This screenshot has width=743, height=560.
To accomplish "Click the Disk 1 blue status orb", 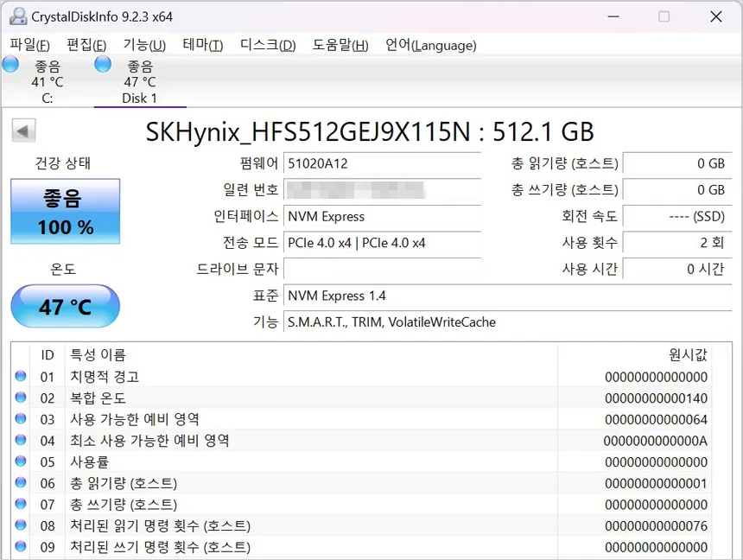I will (103, 64).
